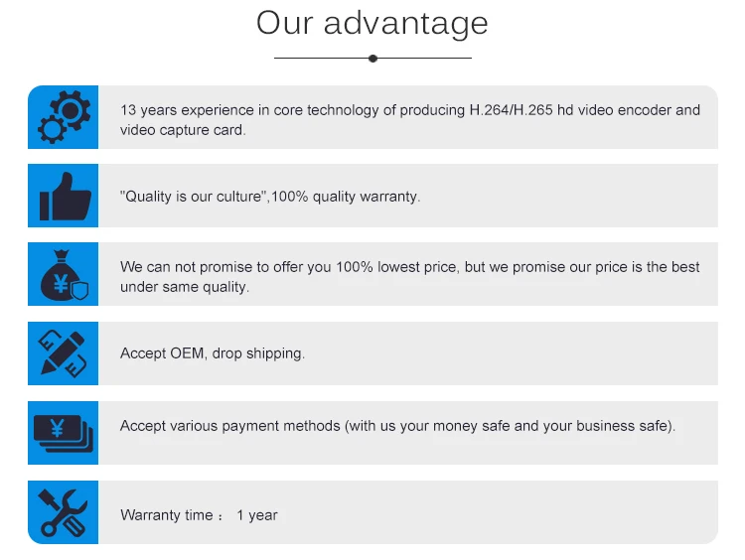Screen dimensions: 745x560
Task: Click the thumbs-up quality icon
Action: 64,197
